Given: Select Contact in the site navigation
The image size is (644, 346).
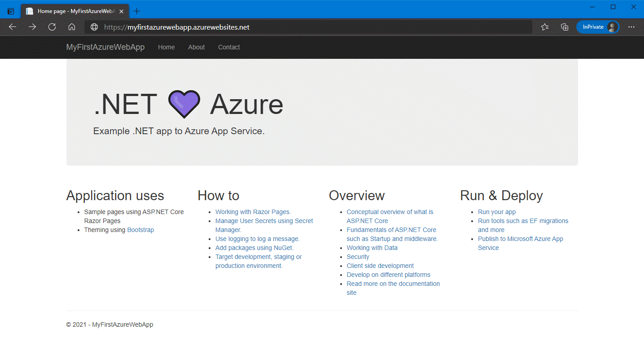Looking at the screenshot, I should [x=229, y=47].
